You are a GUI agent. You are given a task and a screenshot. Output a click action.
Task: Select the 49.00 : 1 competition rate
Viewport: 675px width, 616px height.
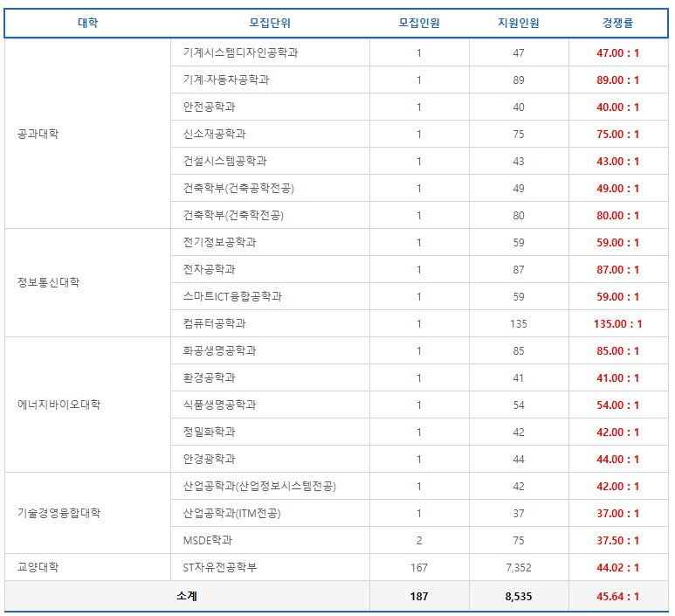617,189
